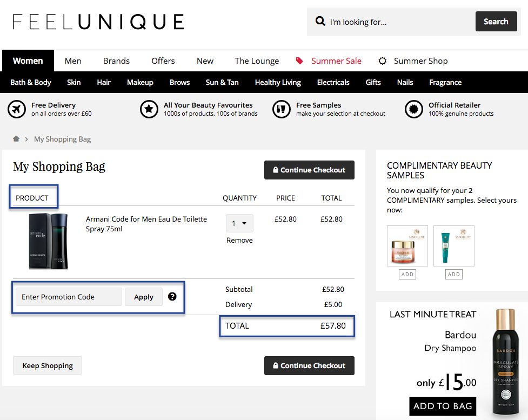This screenshot has width=528, height=420.
Task: Click the 'My Shopping Bag' page heading
Action: [59, 166]
